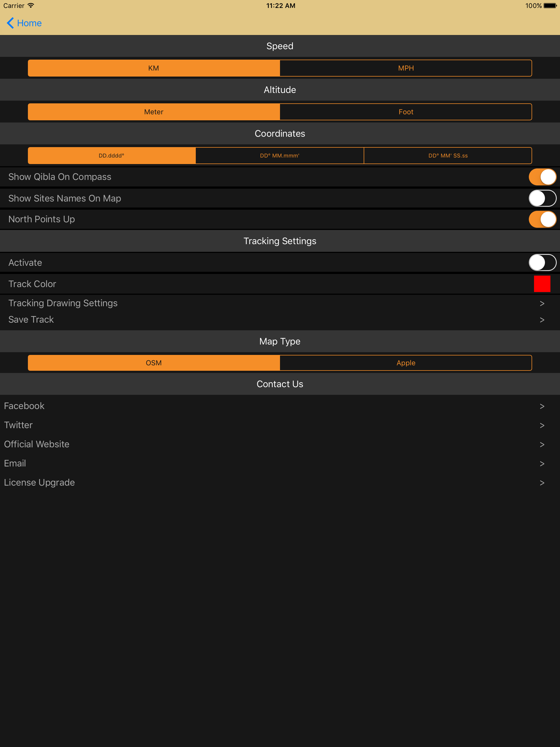Expand Tracking Drawing Settings chevron
Screen dimensions: 560x747
tap(542, 303)
